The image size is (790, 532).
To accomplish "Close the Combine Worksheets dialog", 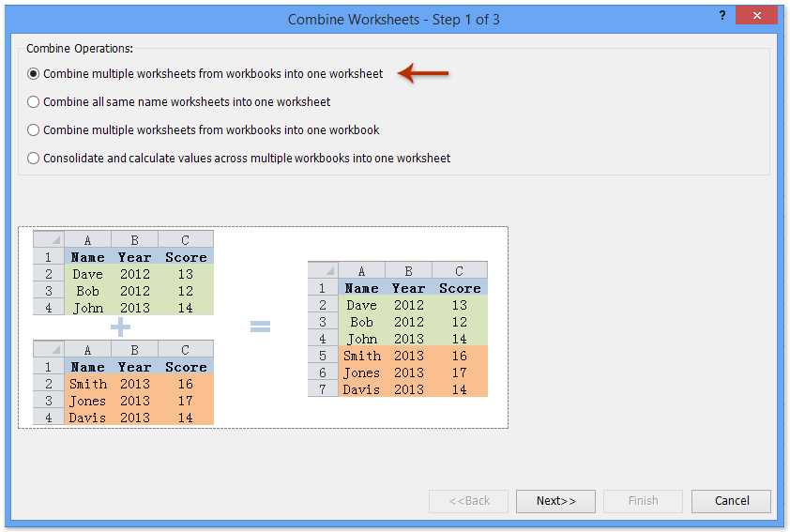I will [x=756, y=18].
